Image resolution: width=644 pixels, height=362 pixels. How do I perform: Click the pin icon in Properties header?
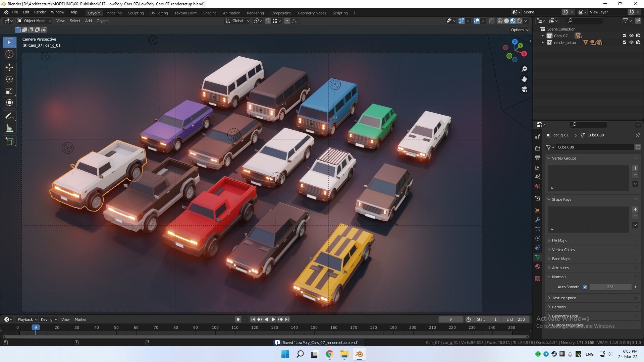(x=638, y=135)
